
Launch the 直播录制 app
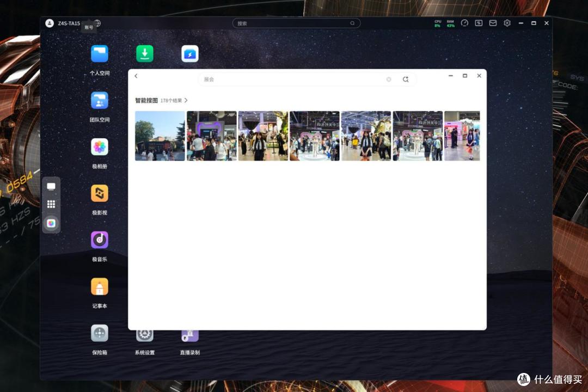190,336
